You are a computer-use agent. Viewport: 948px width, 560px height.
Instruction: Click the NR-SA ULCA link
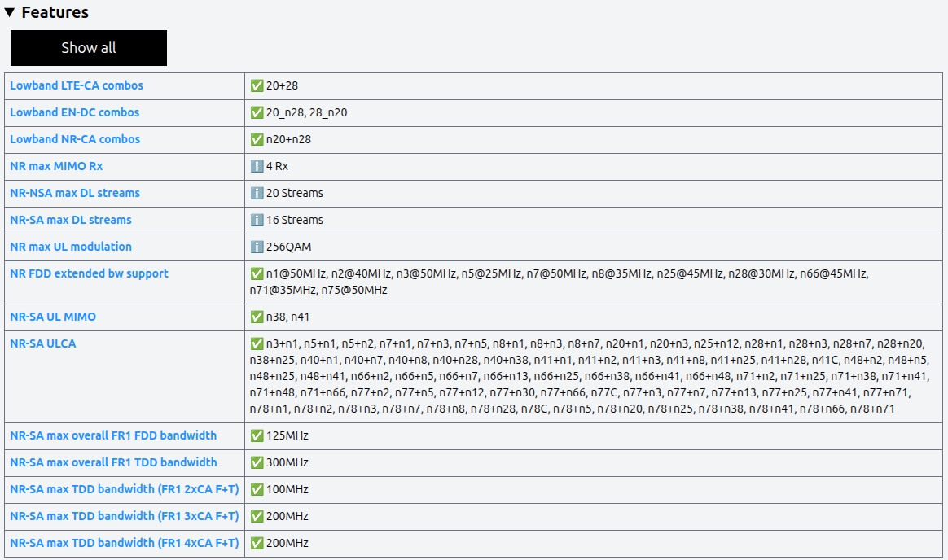[43, 343]
